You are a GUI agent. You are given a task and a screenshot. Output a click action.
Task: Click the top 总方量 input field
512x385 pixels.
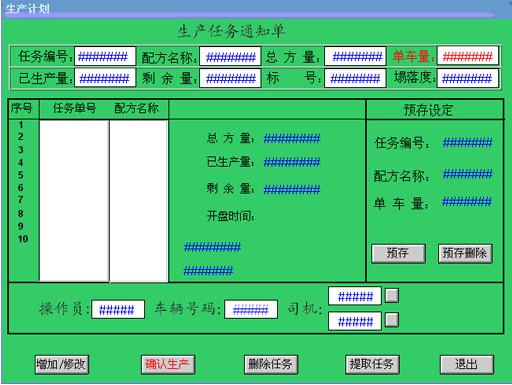(355, 56)
